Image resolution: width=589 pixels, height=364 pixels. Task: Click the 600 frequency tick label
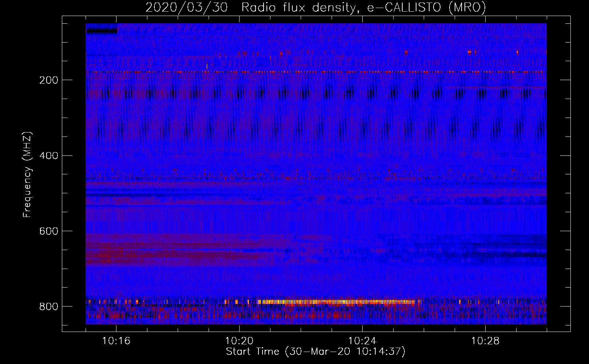click(x=48, y=231)
